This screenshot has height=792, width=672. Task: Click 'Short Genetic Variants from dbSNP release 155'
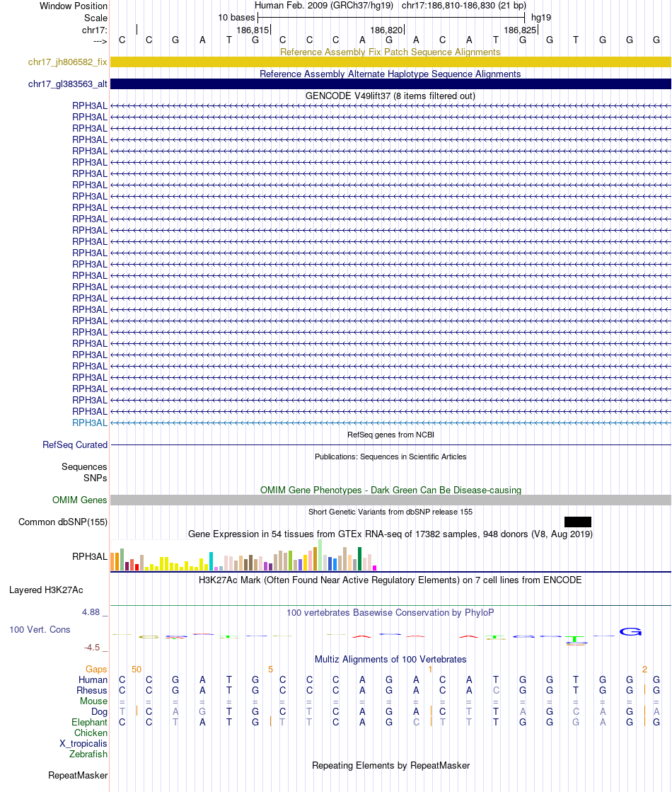click(x=390, y=512)
